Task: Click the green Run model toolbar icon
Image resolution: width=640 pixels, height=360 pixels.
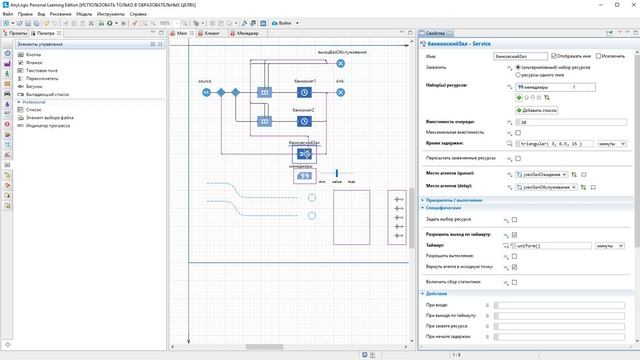Action: pos(110,23)
